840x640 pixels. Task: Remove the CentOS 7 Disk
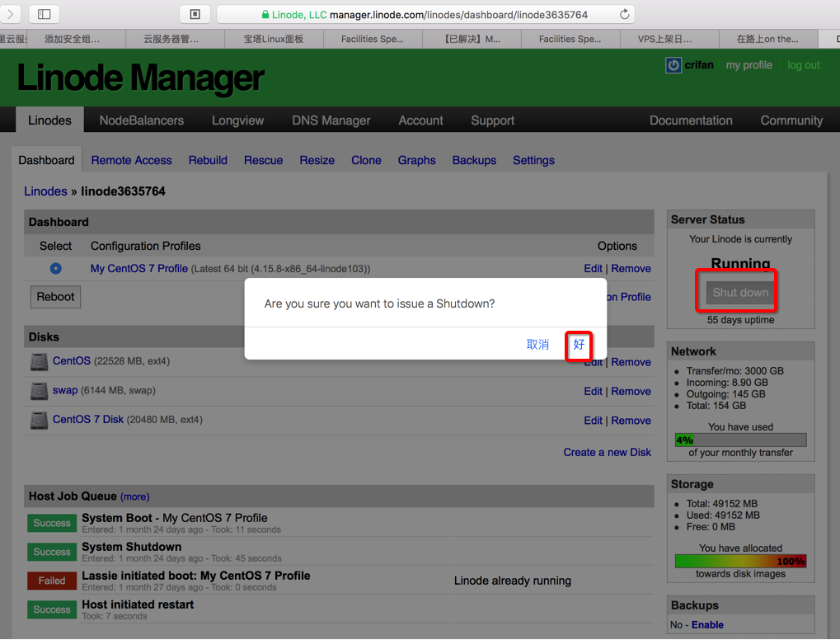point(631,421)
